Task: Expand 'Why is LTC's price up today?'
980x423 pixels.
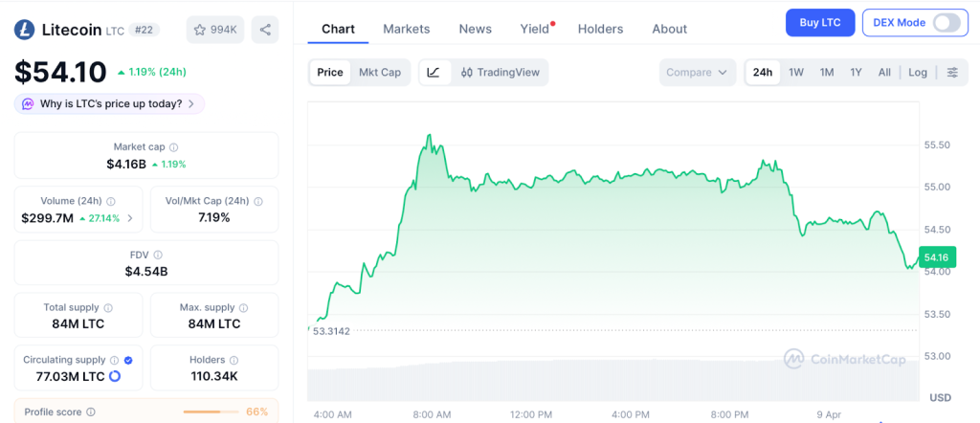Action: point(109,103)
